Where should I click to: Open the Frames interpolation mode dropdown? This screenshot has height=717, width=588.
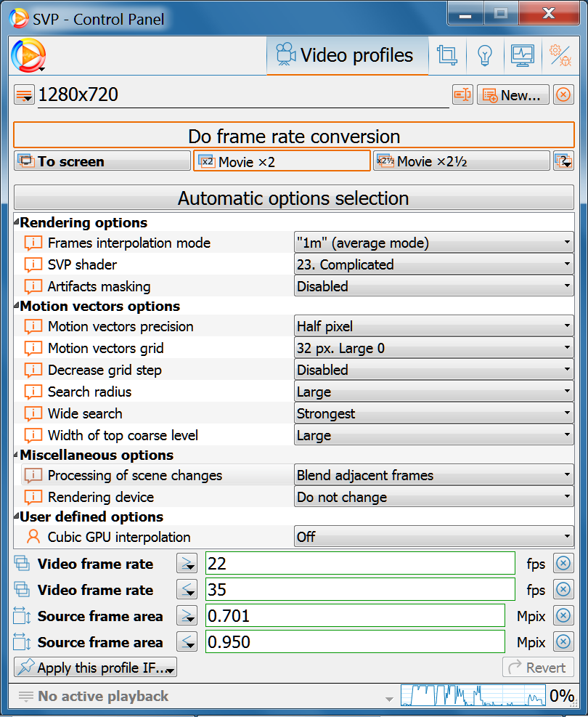click(x=433, y=243)
